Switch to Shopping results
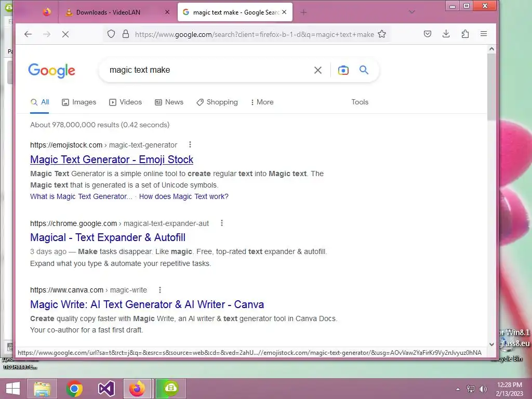532x399 pixels. [217, 102]
